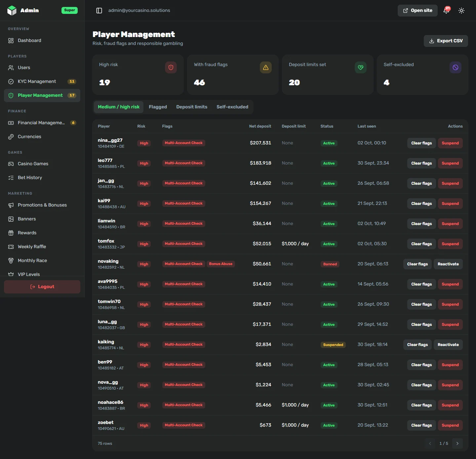Click the Dashboard grid icon
476x459 pixels.
click(x=11, y=41)
